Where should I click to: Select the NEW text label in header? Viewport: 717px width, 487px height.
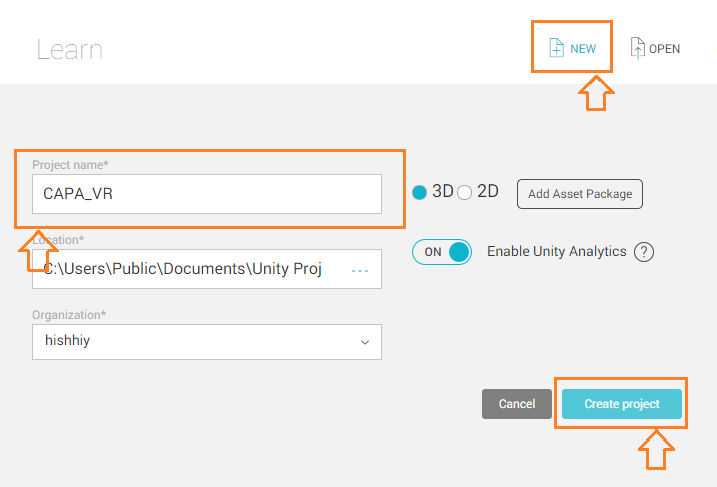point(583,49)
